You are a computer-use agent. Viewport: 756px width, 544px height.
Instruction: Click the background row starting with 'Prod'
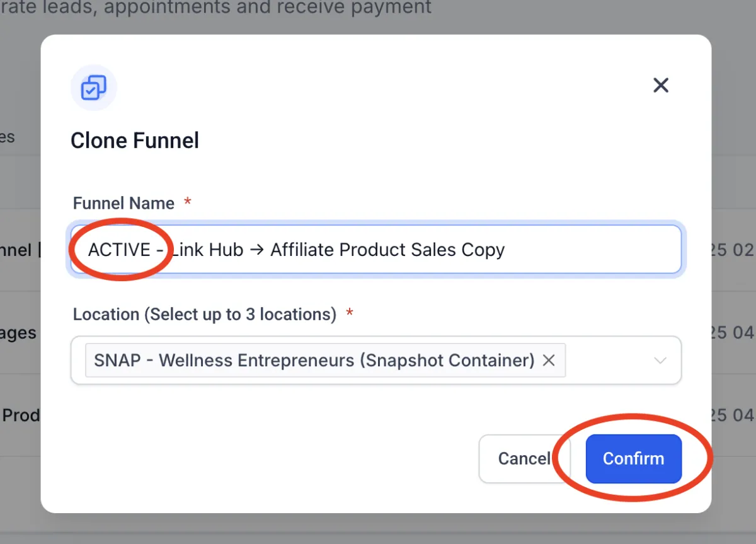coord(20,415)
